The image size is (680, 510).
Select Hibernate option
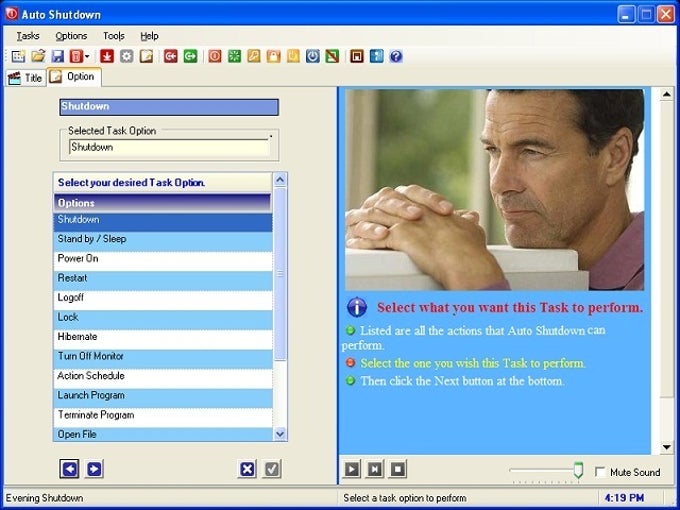[163, 339]
